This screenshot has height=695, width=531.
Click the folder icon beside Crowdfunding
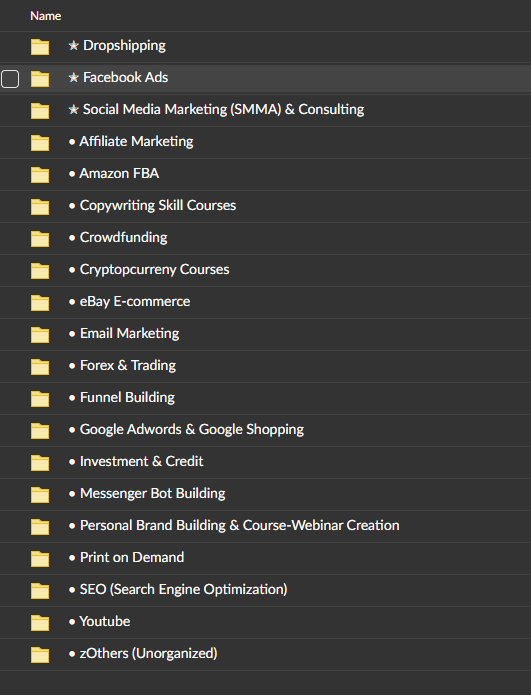40,238
